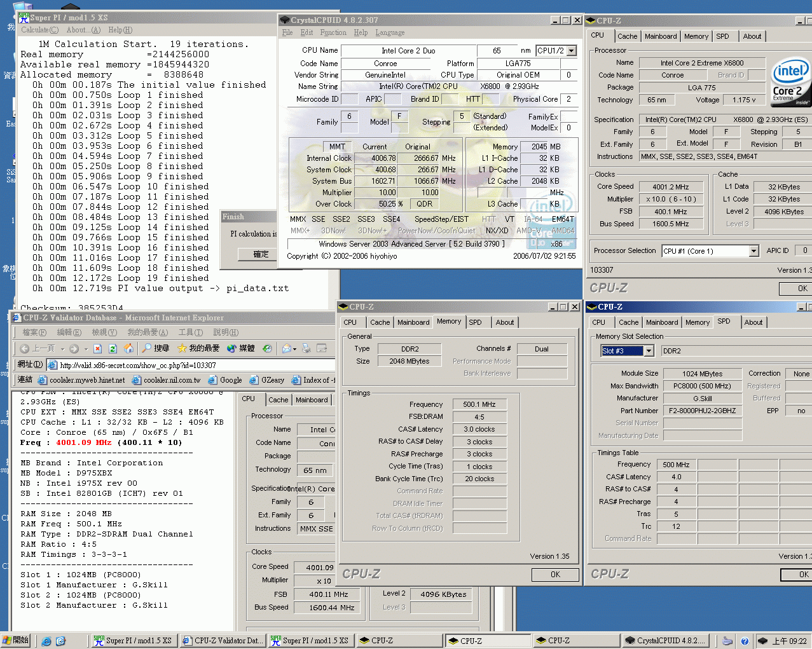Screen dimensions: 812x649
Task: Open the Language menu in CrystalCPUID
Action: [390, 32]
